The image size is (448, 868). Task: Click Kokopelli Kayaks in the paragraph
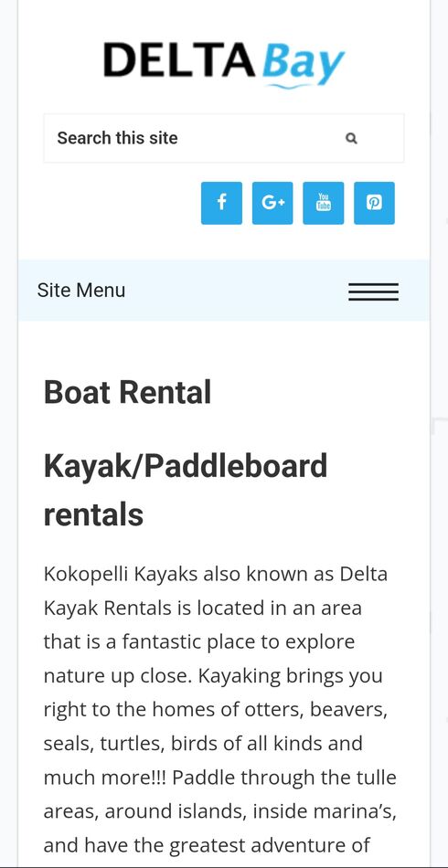[121, 574]
